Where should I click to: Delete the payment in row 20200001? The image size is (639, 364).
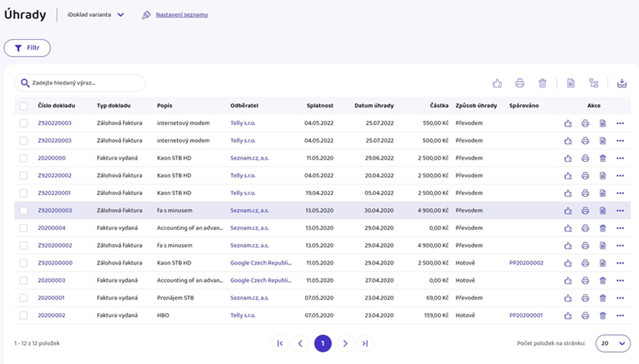603,298
